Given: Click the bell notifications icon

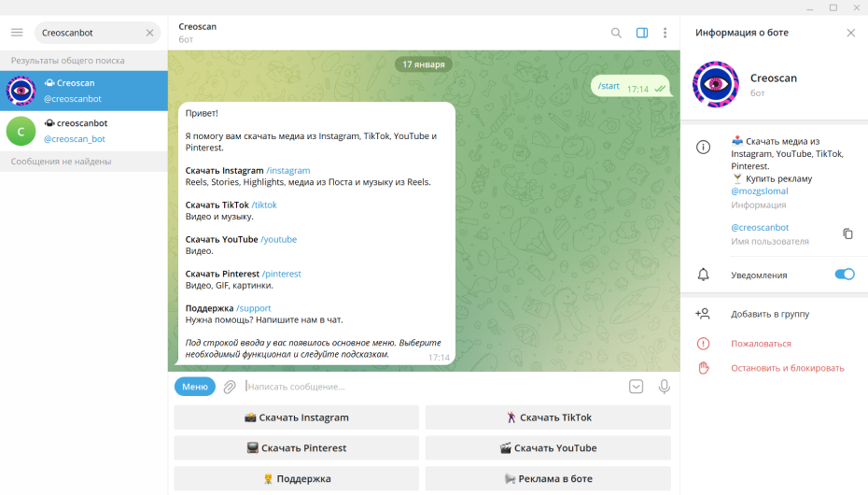Looking at the screenshot, I should pyautogui.click(x=703, y=275).
